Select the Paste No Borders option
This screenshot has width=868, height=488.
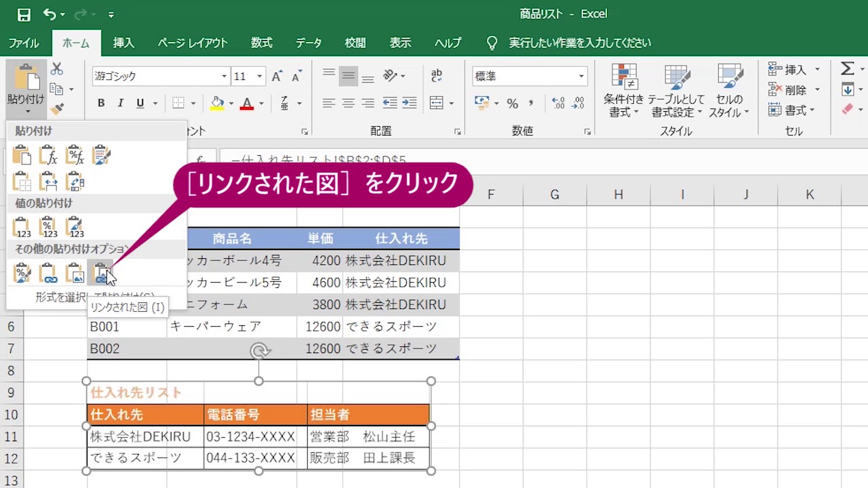[22, 181]
